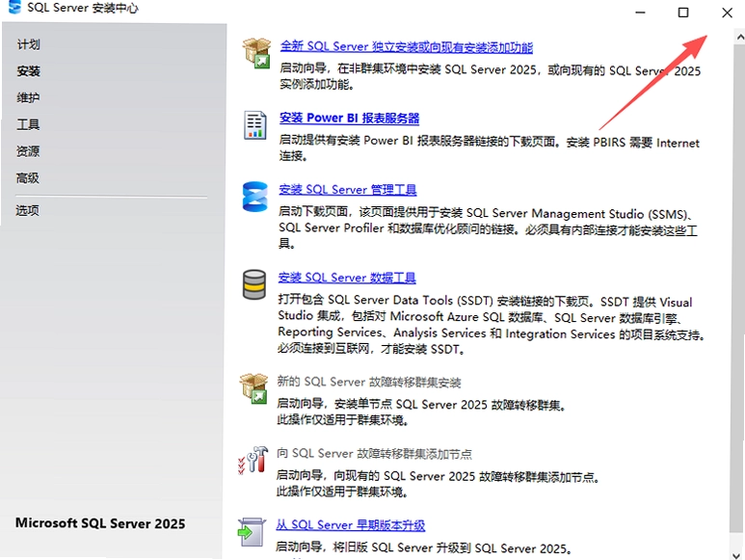745x560 pixels.
Task: Open 安装 SQL Server 管理工具 link
Action: click(x=348, y=190)
